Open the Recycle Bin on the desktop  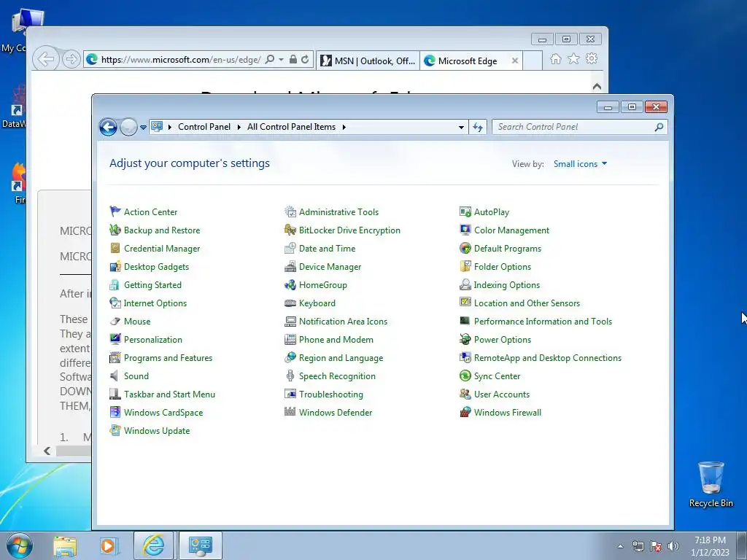click(x=711, y=484)
